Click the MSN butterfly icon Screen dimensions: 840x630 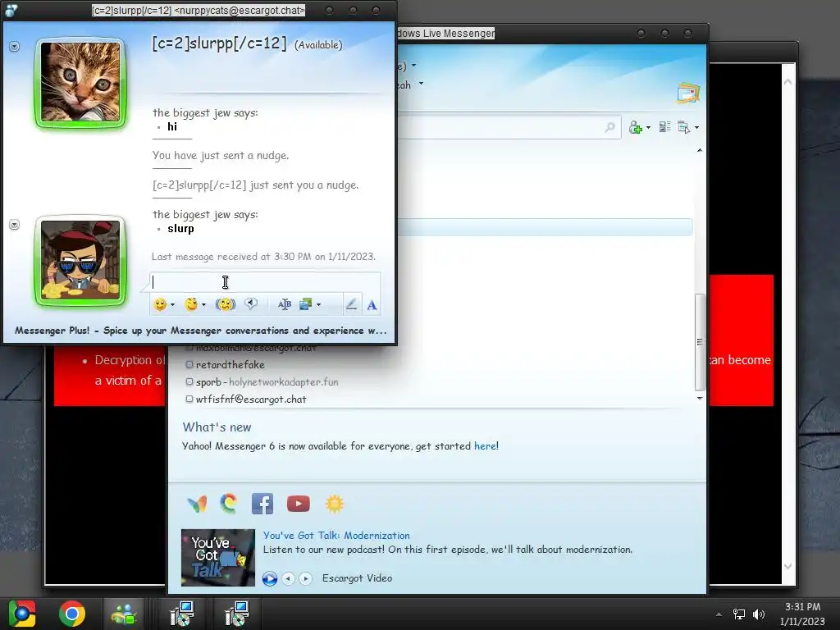197,504
